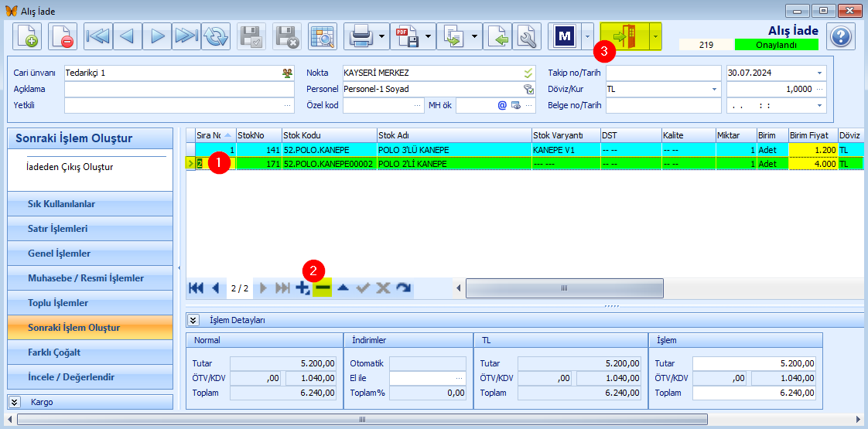Select the Sonraki İşlem Oluştur side menu
Screen dimensions: 868x429
click(x=91, y=327)
